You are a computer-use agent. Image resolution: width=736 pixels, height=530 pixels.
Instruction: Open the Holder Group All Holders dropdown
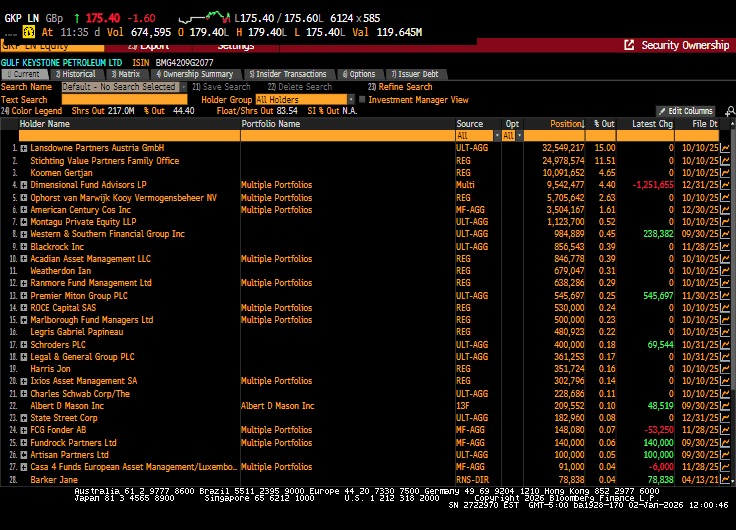(x=351, y=100)
